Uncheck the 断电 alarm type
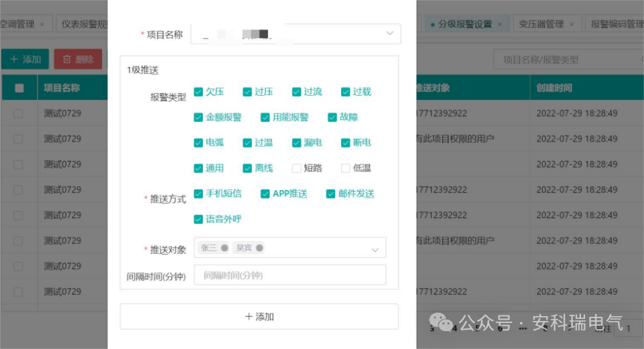Screen dimensions: 644x349 point(345,143)
